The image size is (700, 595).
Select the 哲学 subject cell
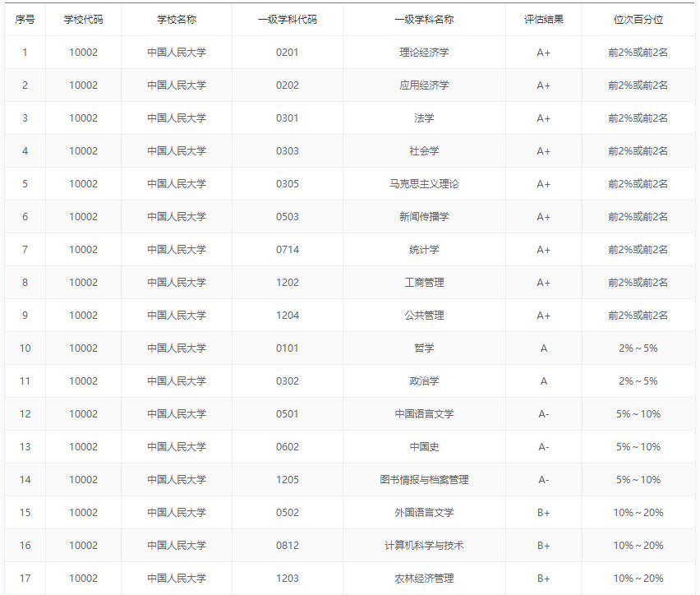tap(424, 348)
